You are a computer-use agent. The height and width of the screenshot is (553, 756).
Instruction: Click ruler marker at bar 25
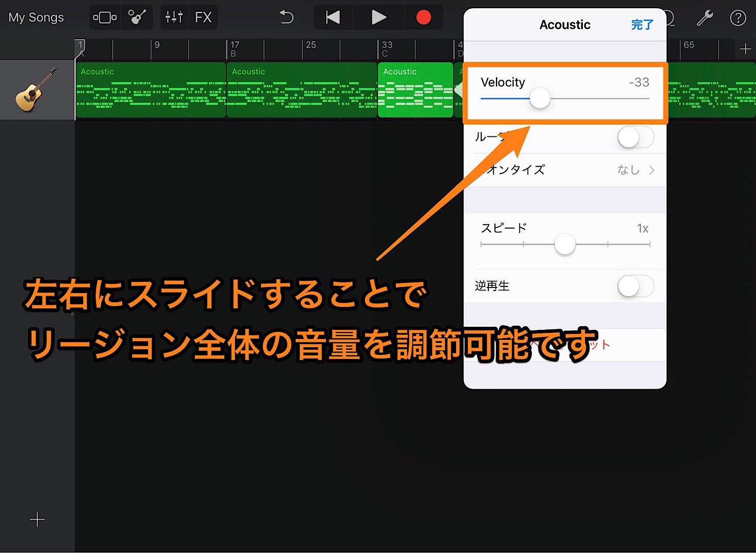click(311, 45)
